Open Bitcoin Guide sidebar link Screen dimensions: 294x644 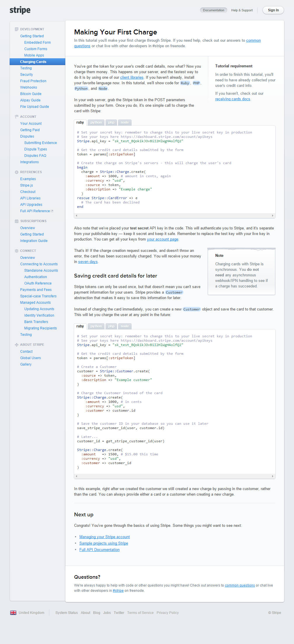[x=31, y=94]
